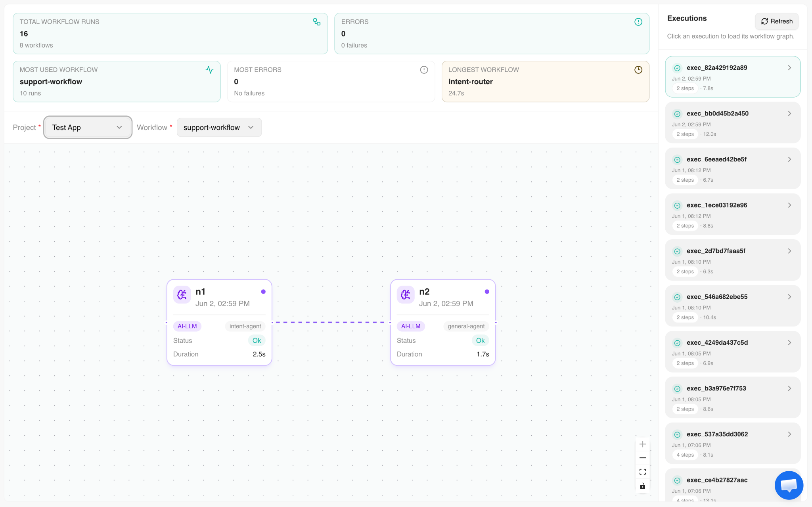Toggle the canvas interactivity lock
This screenshot has height=507, width=812.
click(x=643, y=486)
